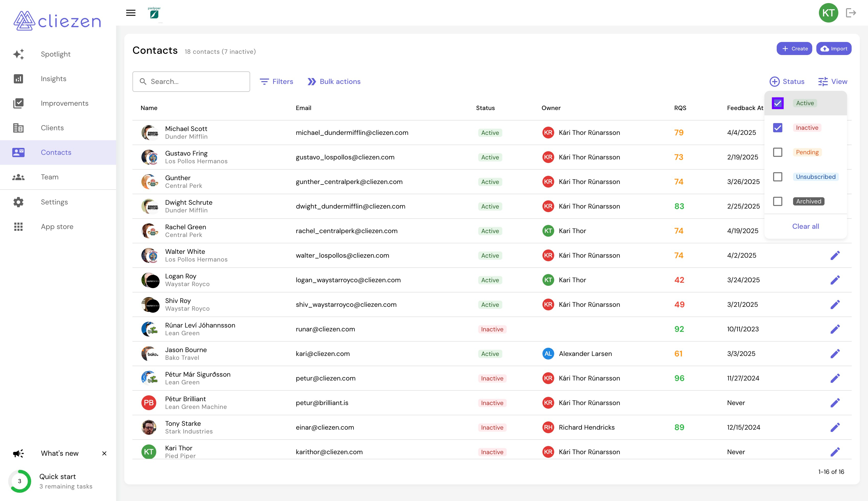Click the Active green status tag in filter
Image resolution: width=868 pixels, height=501 pixels.
click(805, 103)
